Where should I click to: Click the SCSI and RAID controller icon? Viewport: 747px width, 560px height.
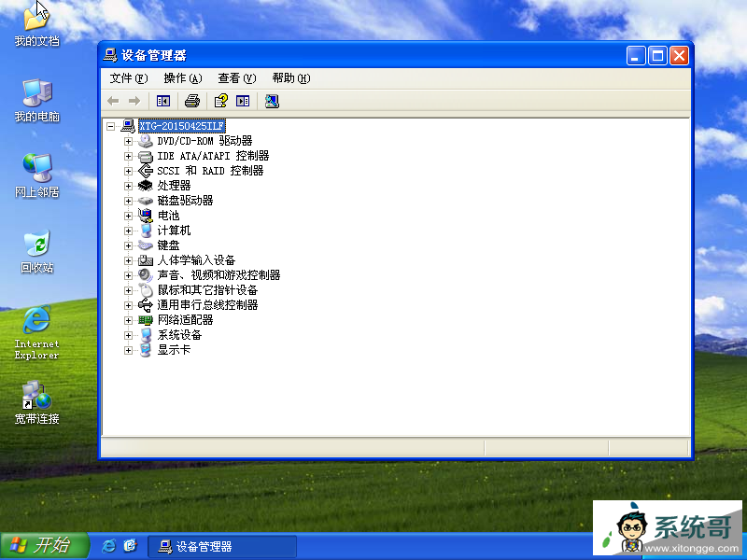tap(146, 171)
